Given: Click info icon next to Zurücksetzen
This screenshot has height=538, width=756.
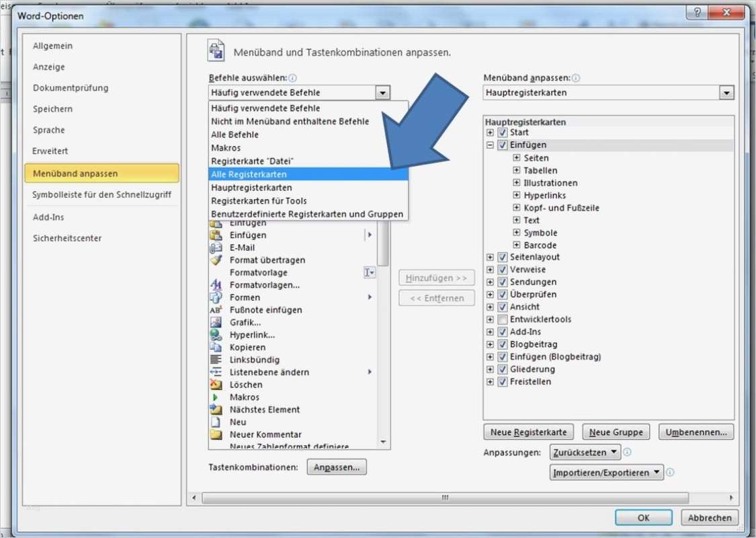Looking at the screenshot, I should pos(627,452).
